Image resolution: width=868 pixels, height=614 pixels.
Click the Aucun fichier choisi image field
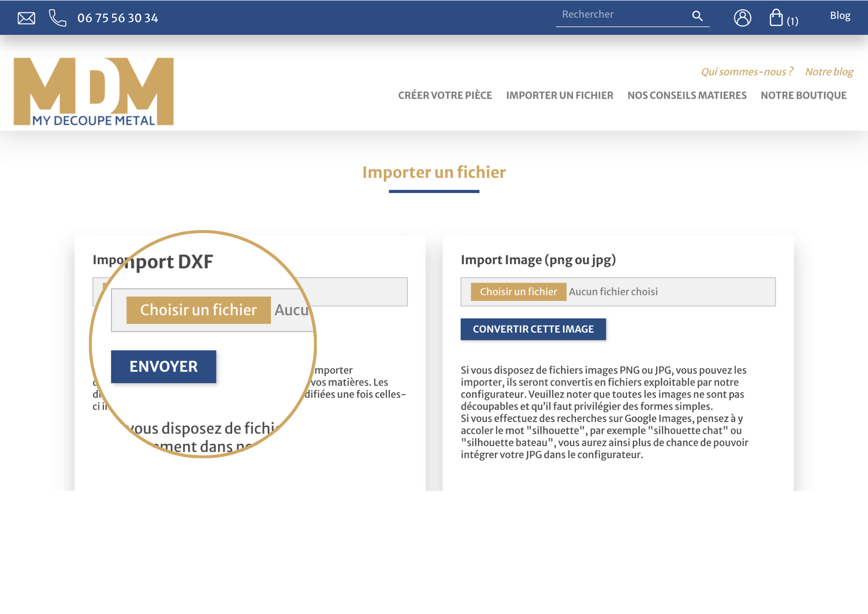tap(618, 292)
